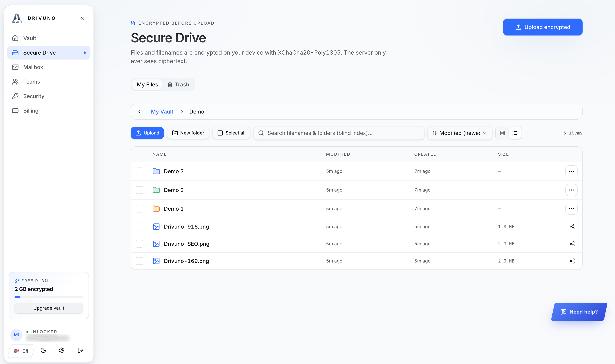Open settings via the gear icon

point(62,350)
